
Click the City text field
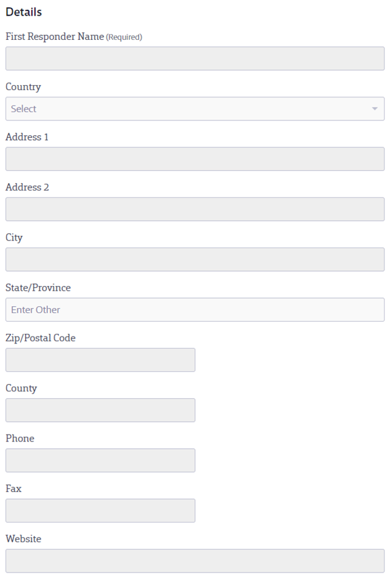point(195,260)
